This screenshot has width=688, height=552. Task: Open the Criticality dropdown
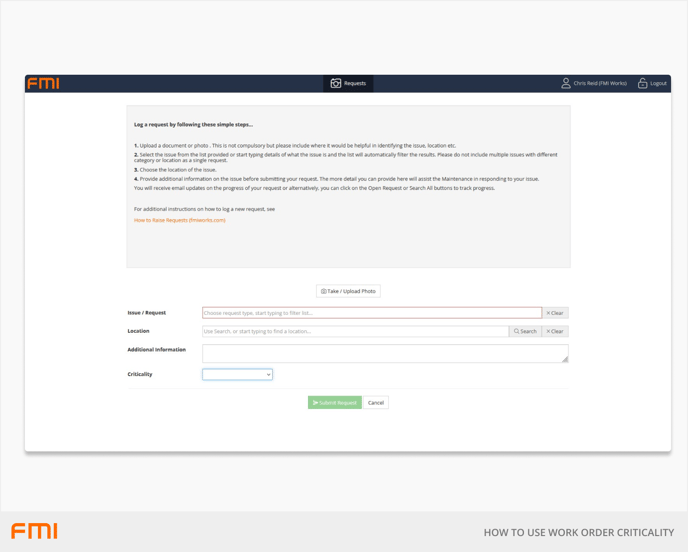237,375
